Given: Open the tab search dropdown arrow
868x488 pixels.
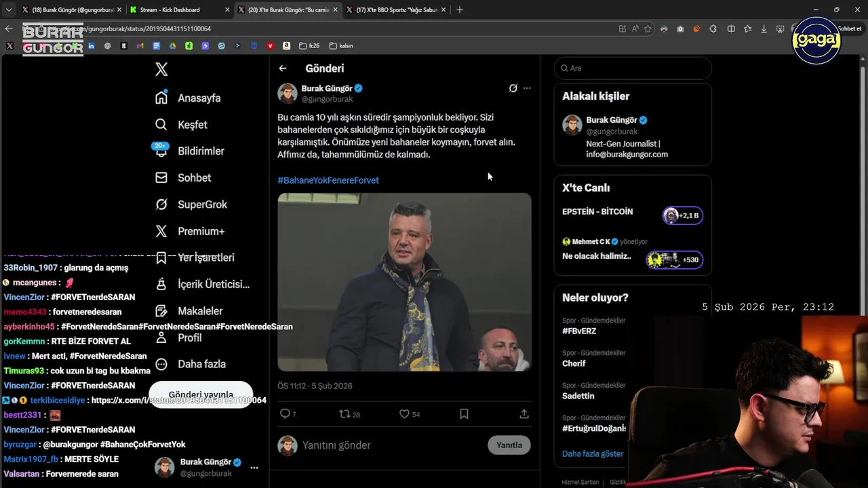Looking at the screenshot, I should point(9,10).
